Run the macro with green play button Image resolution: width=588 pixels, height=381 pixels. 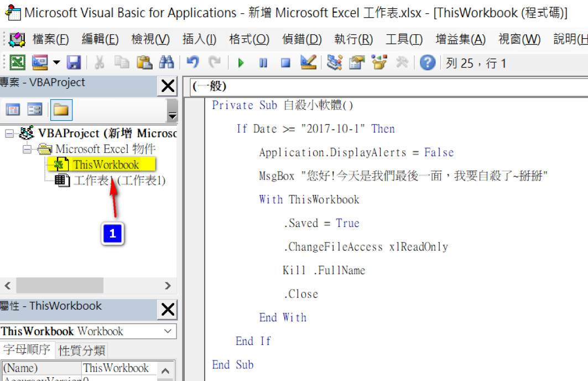(241, 63)
